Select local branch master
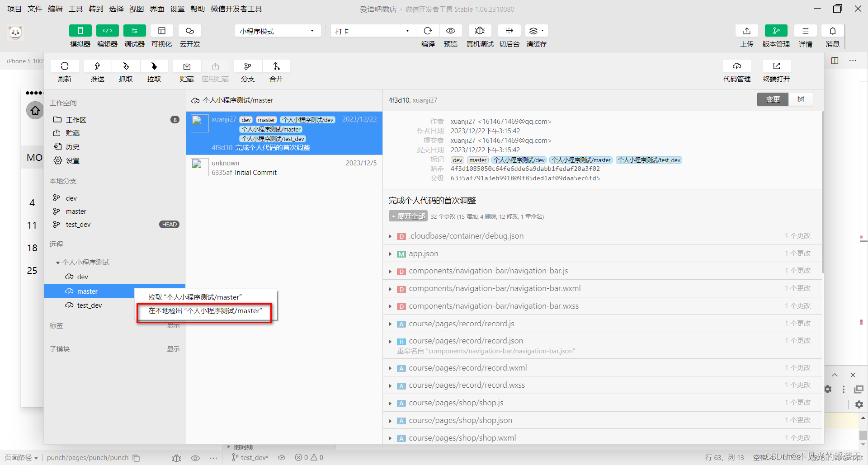This screenshot has width=868, height=465. (115, 211)
